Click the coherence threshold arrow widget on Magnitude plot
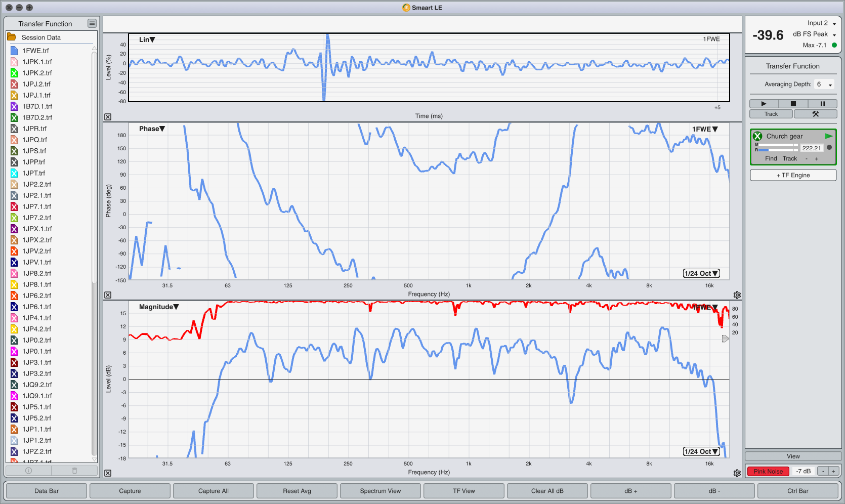This screenshot has width=845, height=504. tap(725, 339)
